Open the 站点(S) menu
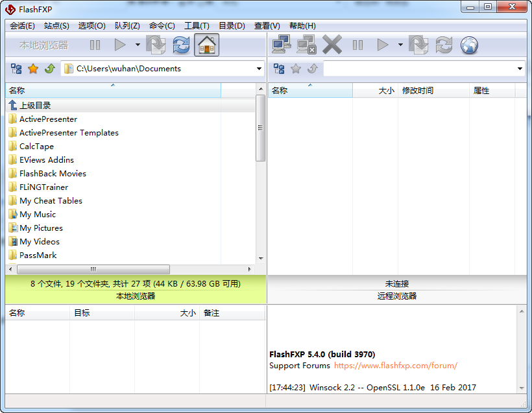This screenshot has height=413, width=532. [x=56, y=26]
